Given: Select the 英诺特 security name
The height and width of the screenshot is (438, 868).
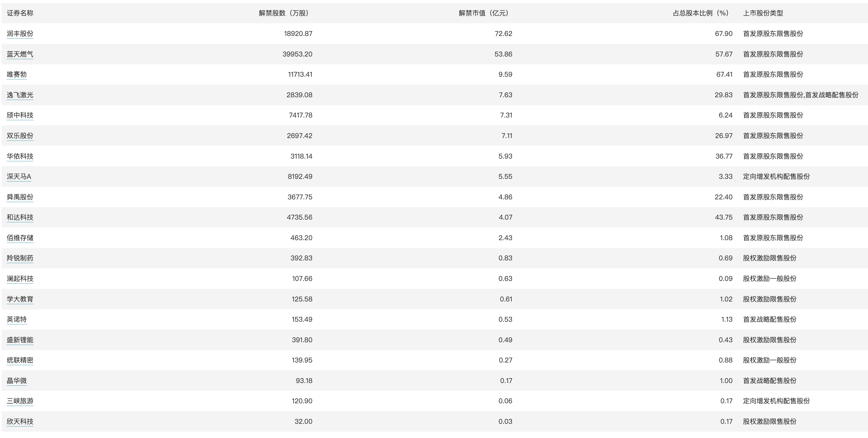Looking at the screenshot, I should (x=17, y=319).
